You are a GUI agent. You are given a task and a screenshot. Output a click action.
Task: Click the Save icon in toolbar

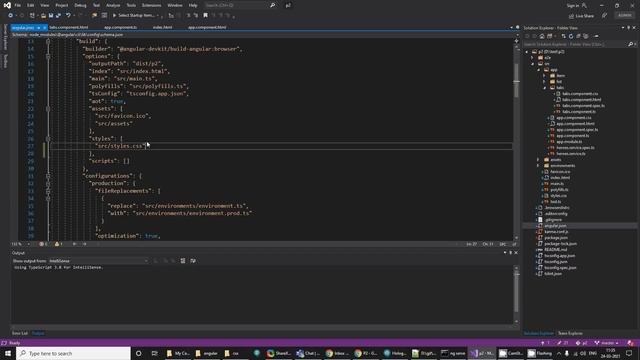51,16
